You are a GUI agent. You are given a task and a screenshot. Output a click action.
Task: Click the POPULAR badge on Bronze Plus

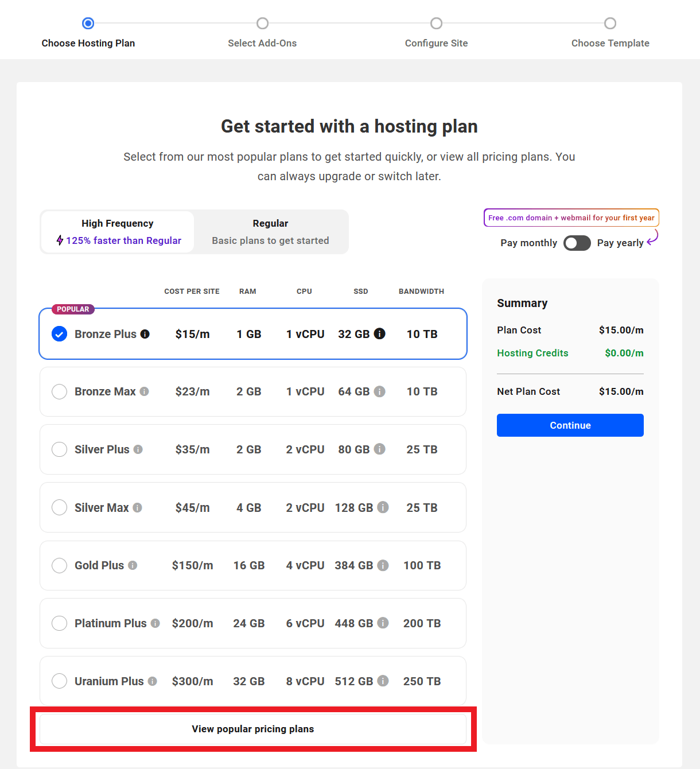click(x=73, y=309)
